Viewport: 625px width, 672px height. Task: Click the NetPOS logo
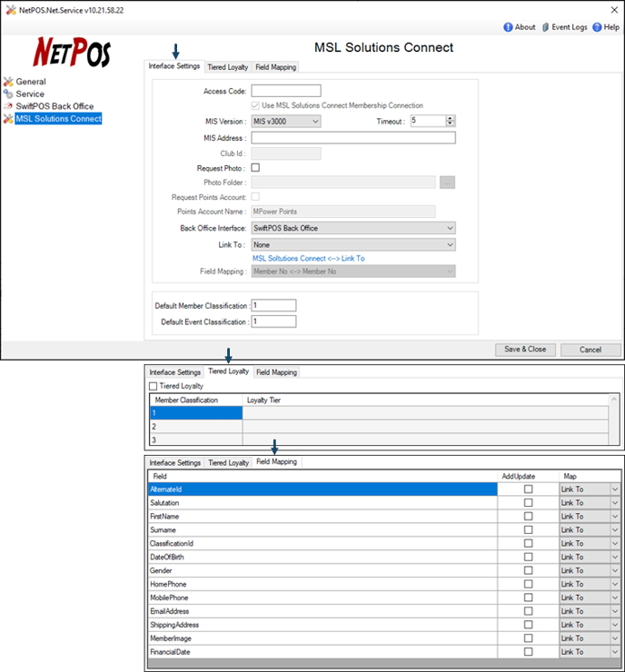(72, 53)
